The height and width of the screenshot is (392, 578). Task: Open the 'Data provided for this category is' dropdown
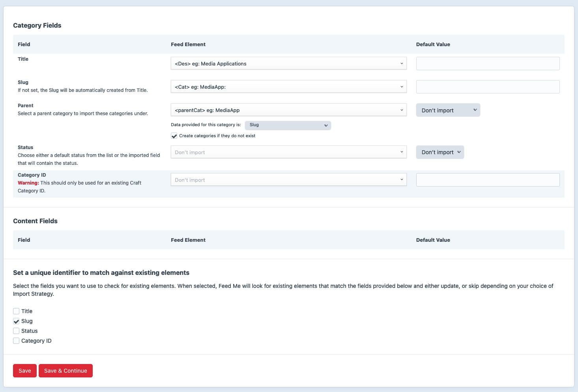[x=288, y=125]
